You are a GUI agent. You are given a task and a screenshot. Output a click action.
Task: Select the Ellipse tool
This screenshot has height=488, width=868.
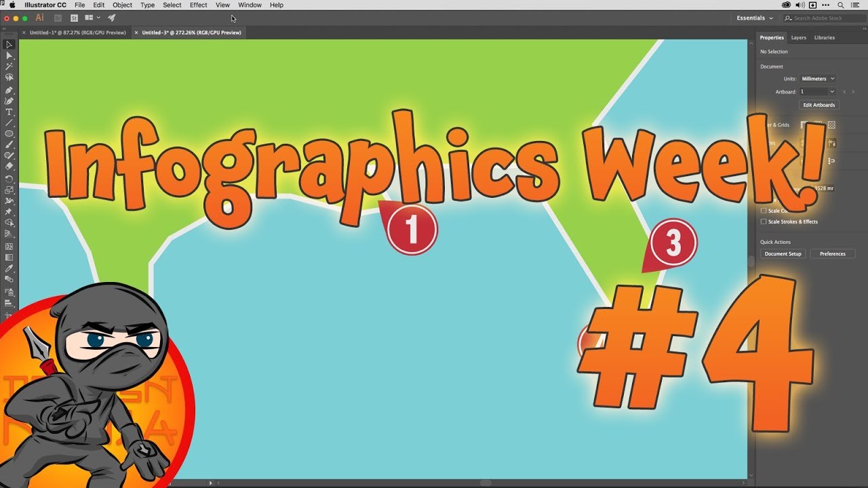coord(9,134)
